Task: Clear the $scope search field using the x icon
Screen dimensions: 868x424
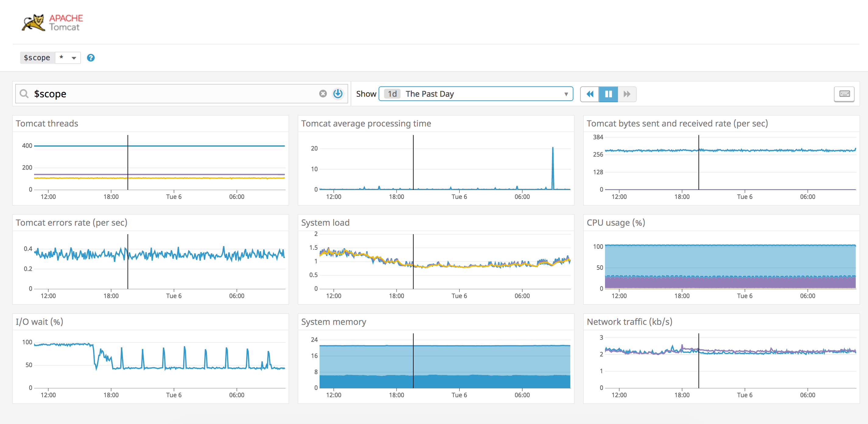Action: [x=323, y=94]
